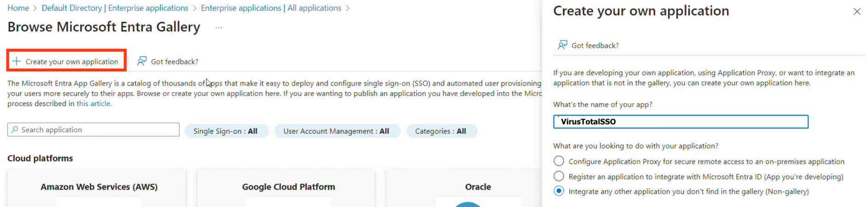
Task: Click the Cloud platforms heading
Action: coord(40,158)
